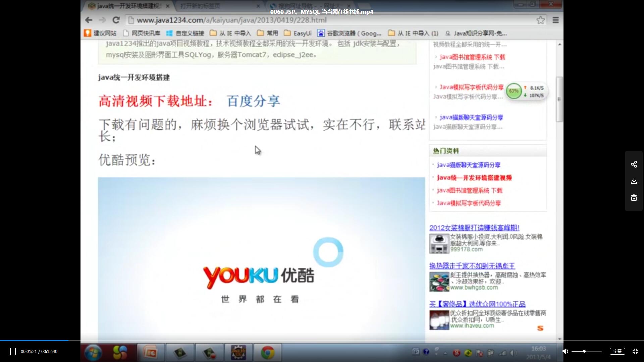This screenshot has width=644, height=362.
Task: Click the 奢侈品 ad thumbnail image
Action: click(439, 320)
